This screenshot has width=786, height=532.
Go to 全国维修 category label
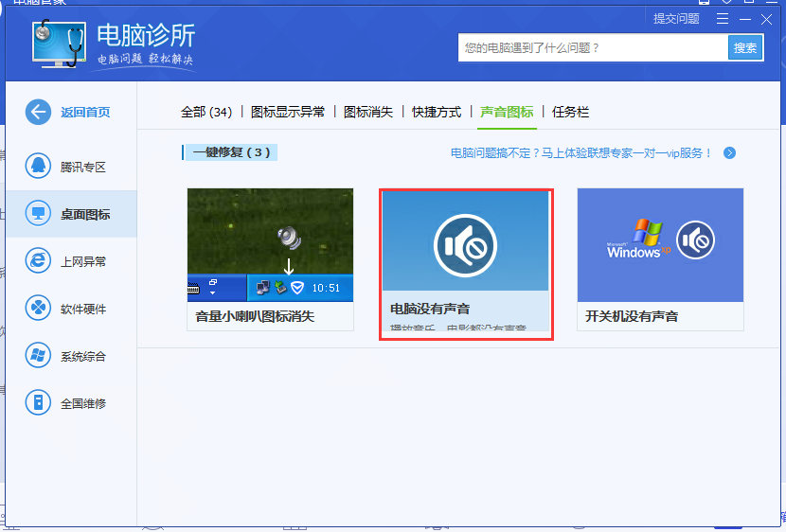83,403
